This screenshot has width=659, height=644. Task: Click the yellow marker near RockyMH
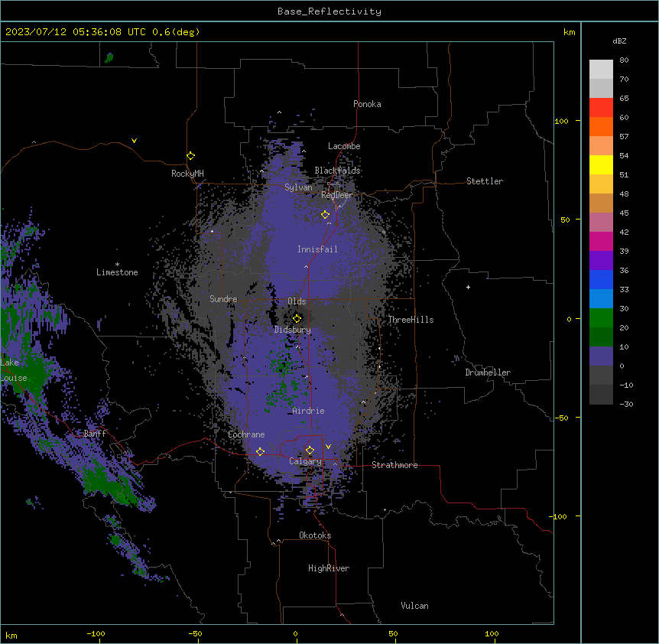coord(191,155)
